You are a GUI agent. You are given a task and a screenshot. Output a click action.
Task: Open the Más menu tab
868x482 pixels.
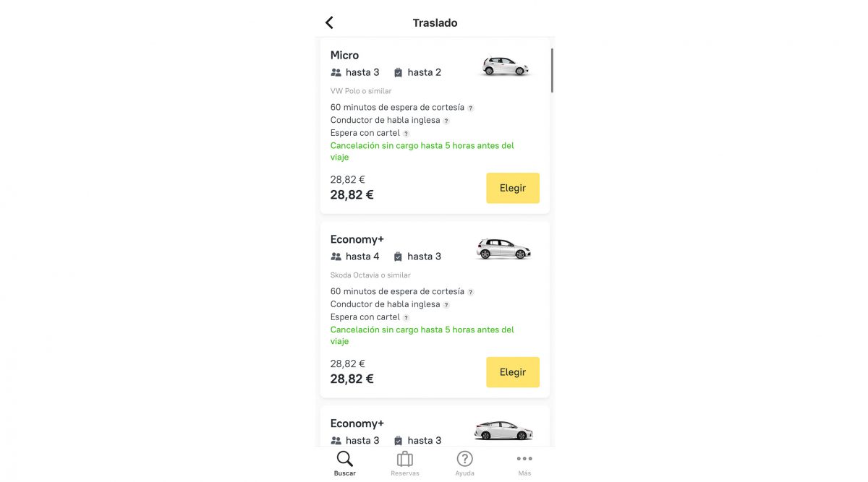coord(524,463)
